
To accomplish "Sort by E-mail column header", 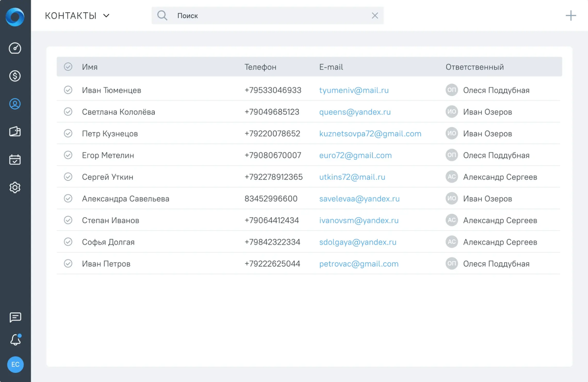I will click(x=331, y=67).
